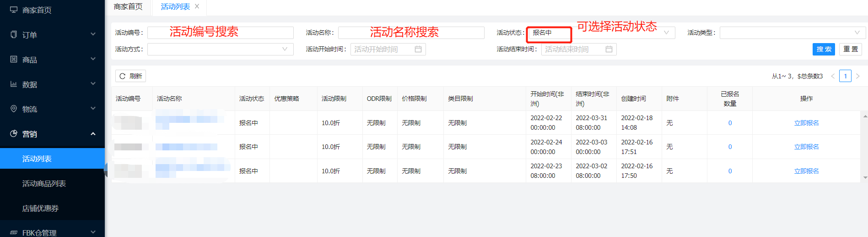Screen dimensions: 868x237
Task: Expand the 数据 menu chevron
Action: pos(93,83)
